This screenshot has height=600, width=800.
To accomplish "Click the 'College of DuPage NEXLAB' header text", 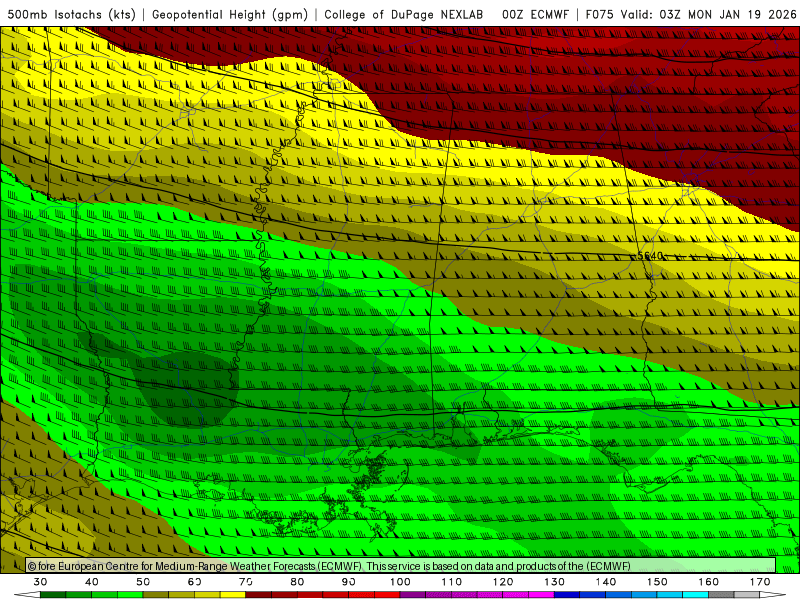I will (404, 14).
